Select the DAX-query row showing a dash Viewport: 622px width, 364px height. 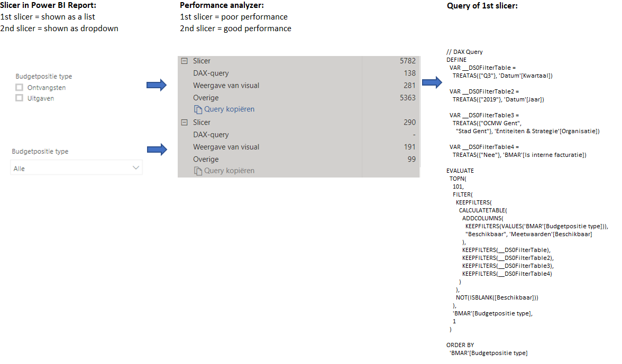[299, 135]
